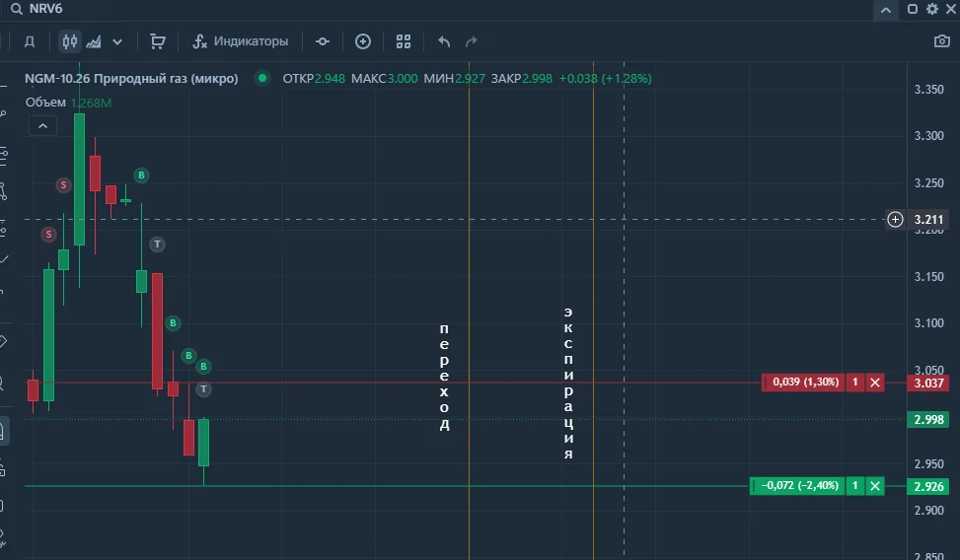
Task: Click the ОТКР 2.948 open value
Action: point(314,78)
